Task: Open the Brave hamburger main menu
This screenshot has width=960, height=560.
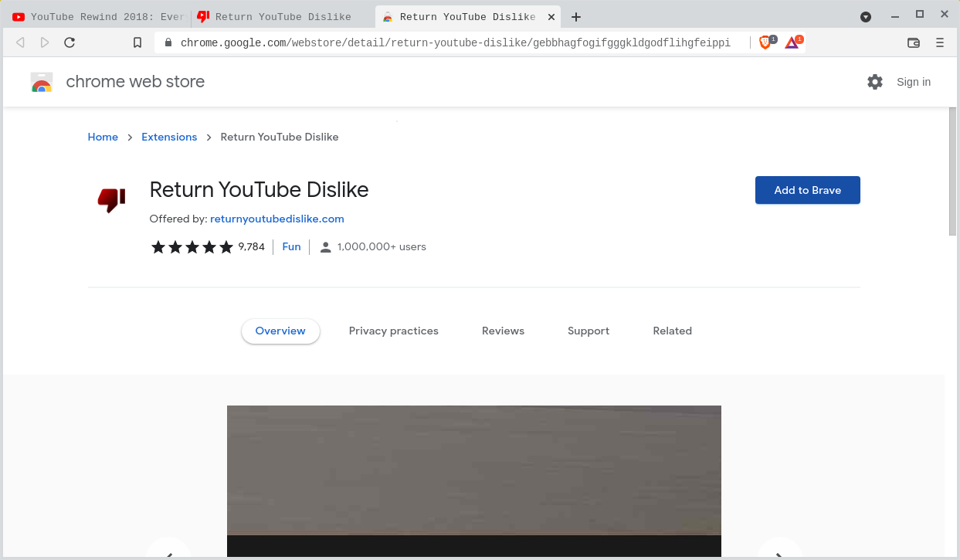Action: [940, 42]
